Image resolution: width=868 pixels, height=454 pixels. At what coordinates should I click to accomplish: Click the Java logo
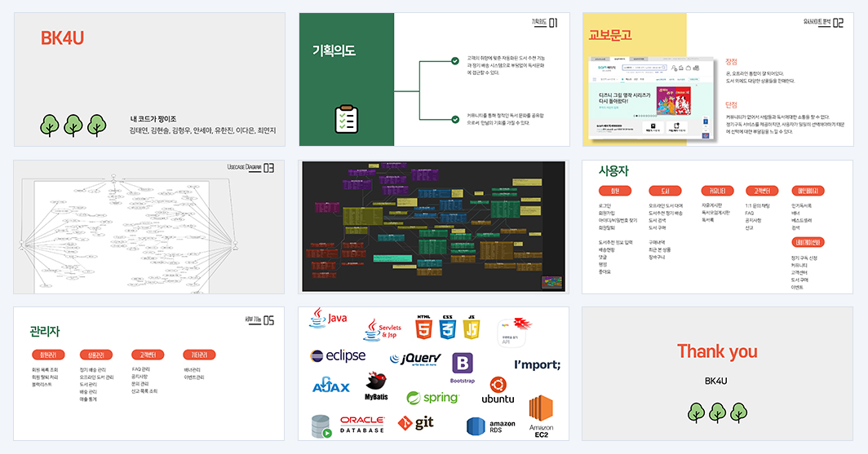pos(328,319)
